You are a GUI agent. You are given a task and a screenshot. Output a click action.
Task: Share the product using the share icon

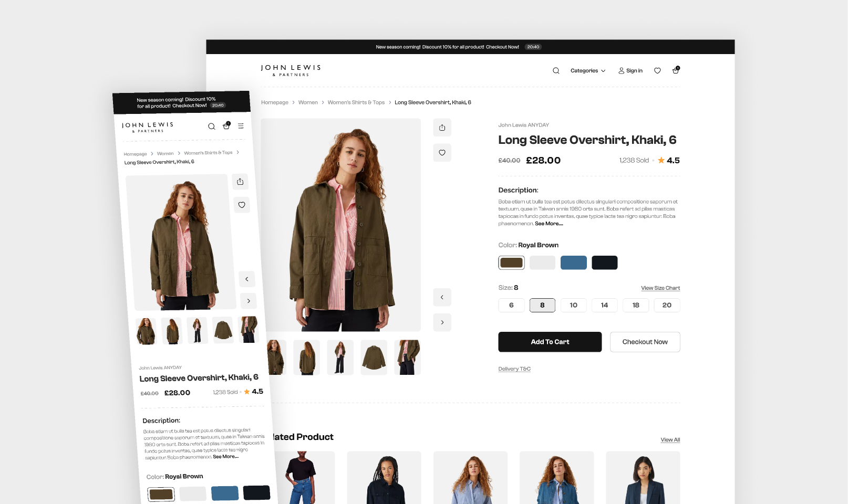tap(442, 127)
